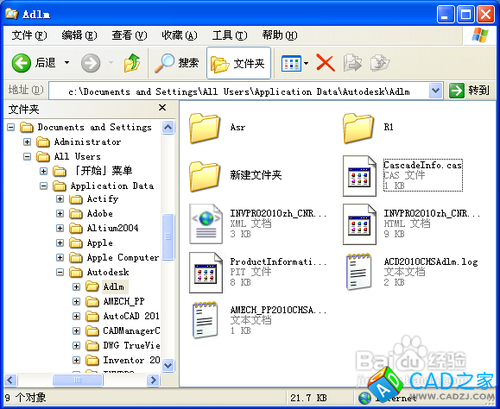Click the folder tree scroll-down arrow

click(x=168, y=365)
